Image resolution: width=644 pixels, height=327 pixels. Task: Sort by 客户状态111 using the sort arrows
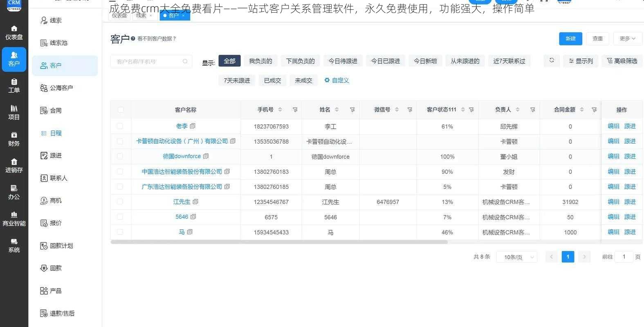tap(463, 110)
